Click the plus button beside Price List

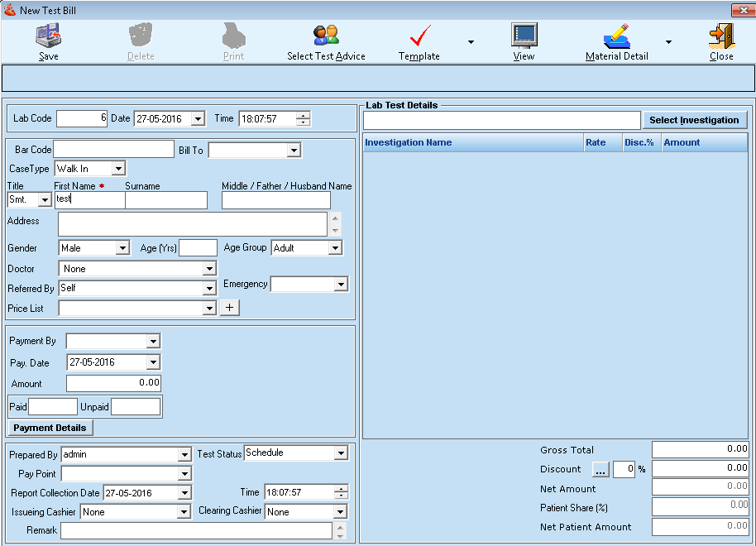[x=229, y=308]
